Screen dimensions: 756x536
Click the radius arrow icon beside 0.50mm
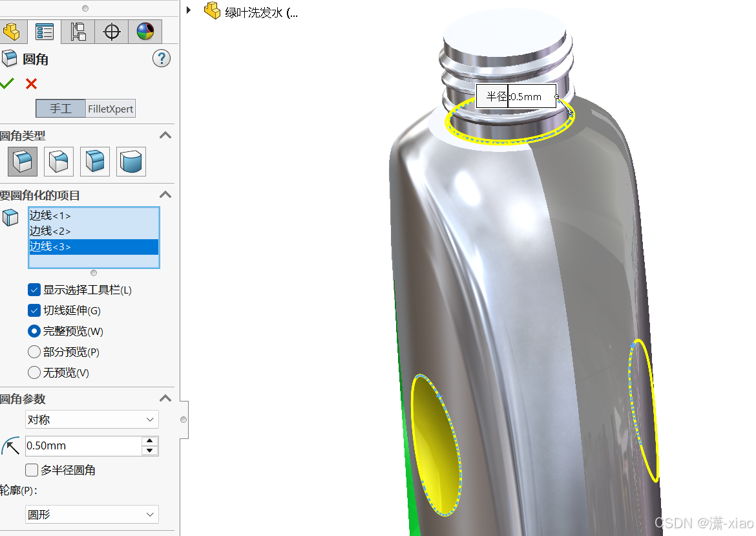click(10, 446)
